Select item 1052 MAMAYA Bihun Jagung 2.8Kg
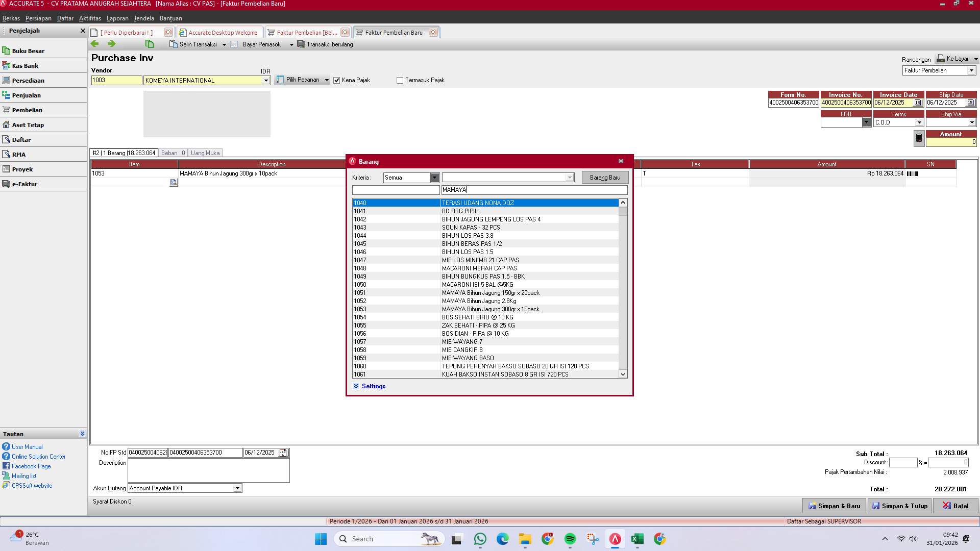This screenshot has height=551, width=980. pos(485,301)
